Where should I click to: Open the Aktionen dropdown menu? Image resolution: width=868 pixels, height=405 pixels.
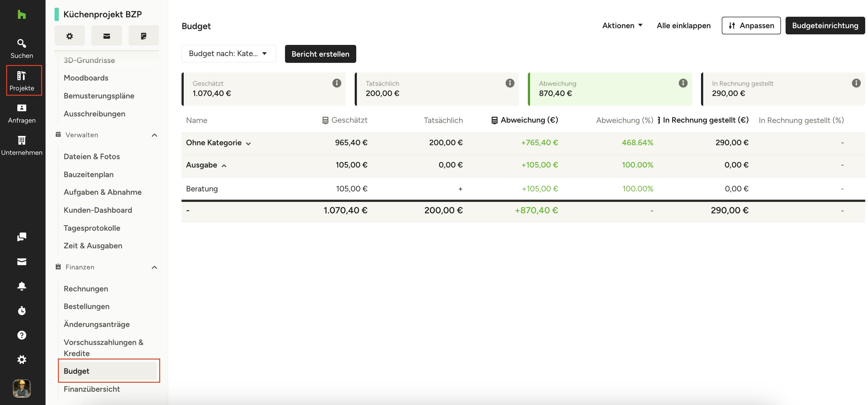[622, 26]
